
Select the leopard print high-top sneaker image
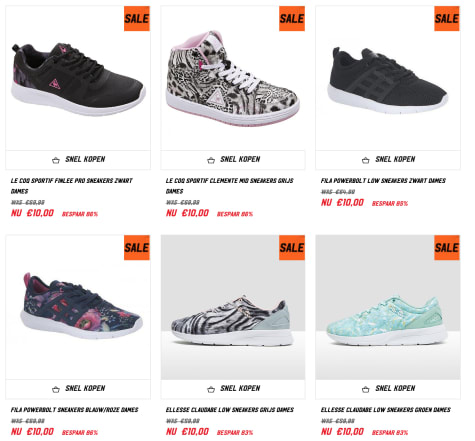pyautogui.click(x=233, y=79)
